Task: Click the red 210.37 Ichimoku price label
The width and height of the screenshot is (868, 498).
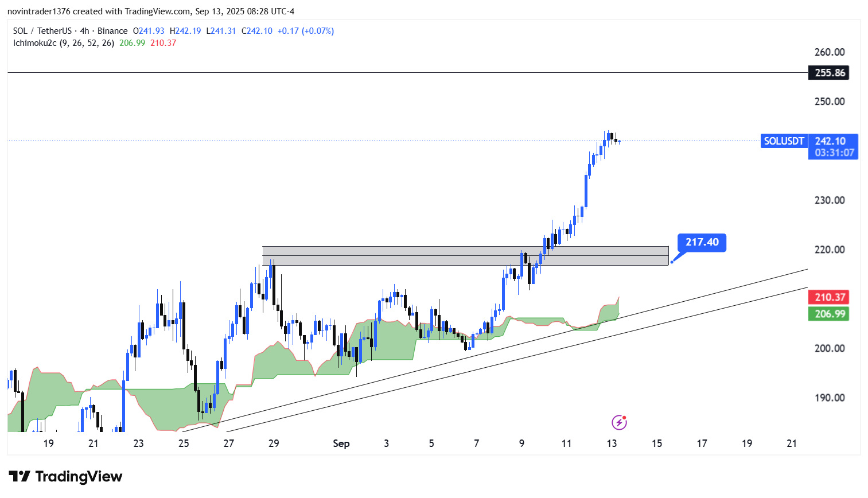Action: tap(828, 297)
